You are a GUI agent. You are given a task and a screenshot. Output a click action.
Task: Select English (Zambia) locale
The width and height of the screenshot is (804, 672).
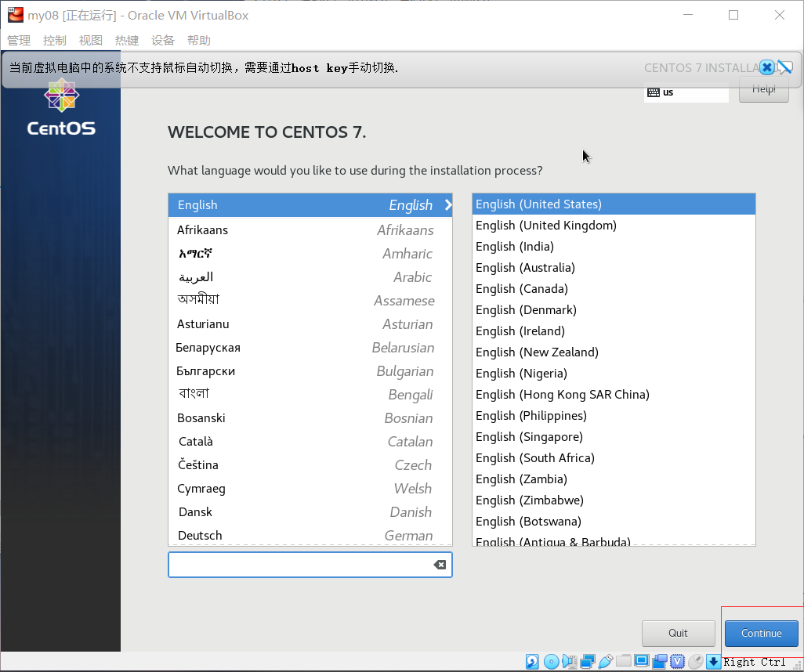614,479
